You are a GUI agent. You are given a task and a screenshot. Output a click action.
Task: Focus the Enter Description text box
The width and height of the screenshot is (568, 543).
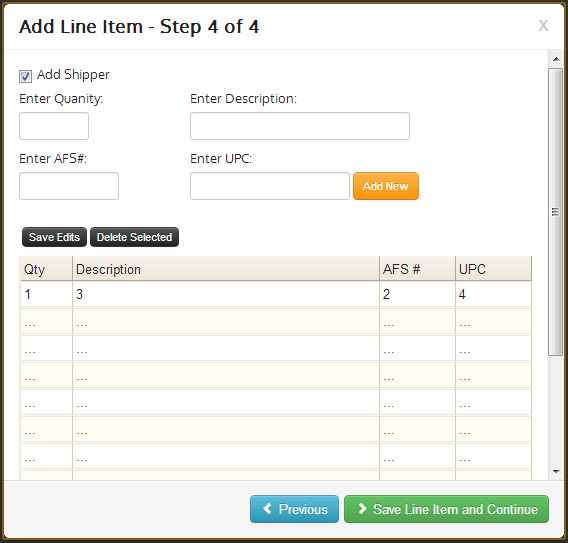click(x=300, y=126)
